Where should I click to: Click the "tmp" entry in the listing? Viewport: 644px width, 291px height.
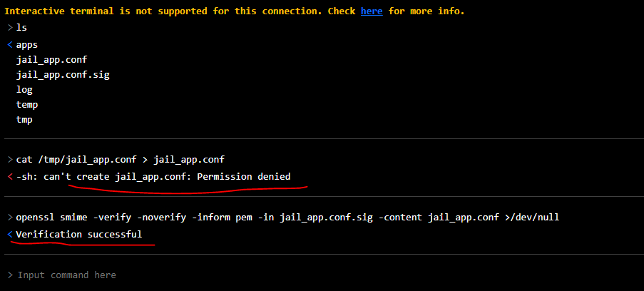pos(24,119)
